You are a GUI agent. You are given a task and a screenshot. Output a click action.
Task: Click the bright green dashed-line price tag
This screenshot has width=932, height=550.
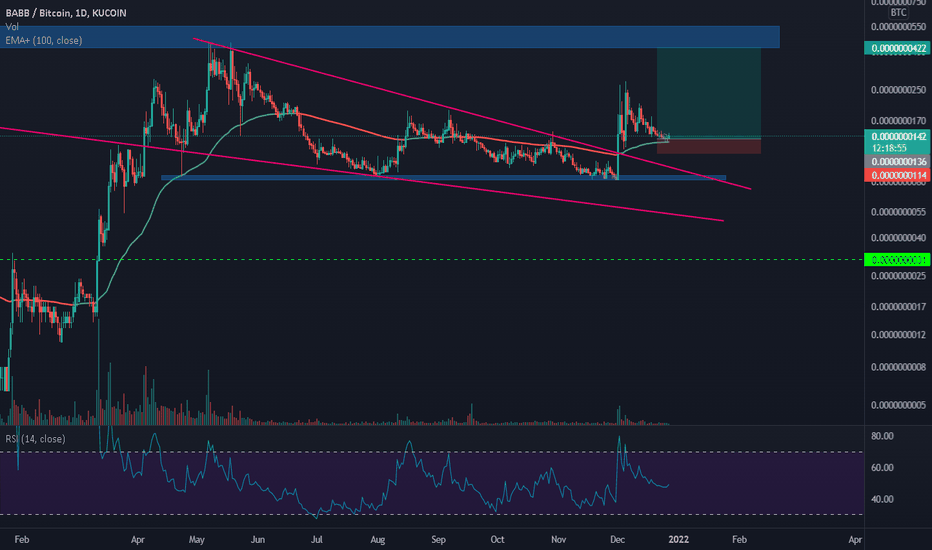897,260
